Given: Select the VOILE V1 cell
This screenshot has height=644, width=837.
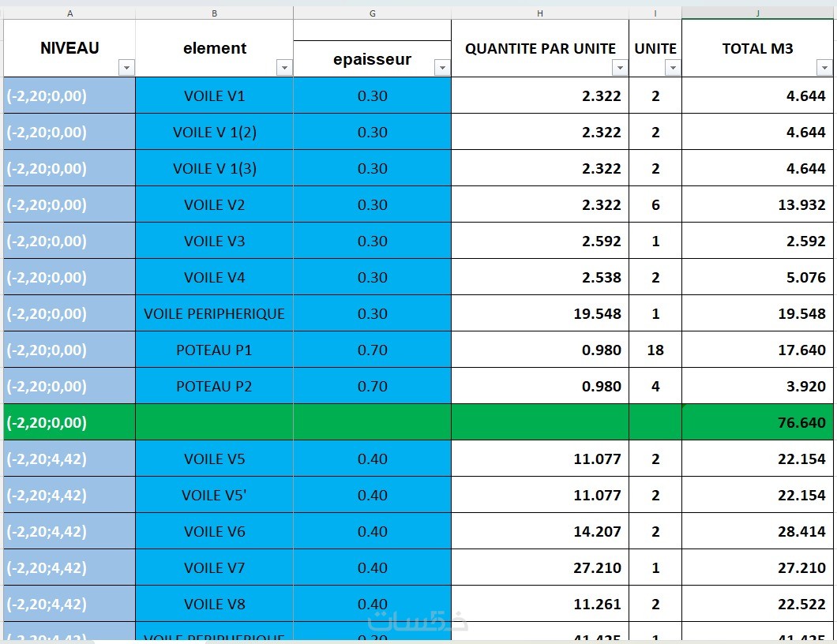Looking at the screenshot, I should 214,95.
